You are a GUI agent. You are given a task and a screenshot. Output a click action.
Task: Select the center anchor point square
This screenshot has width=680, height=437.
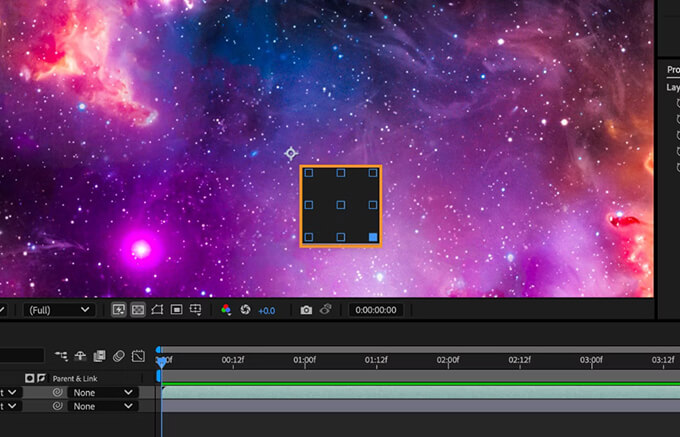341,205
